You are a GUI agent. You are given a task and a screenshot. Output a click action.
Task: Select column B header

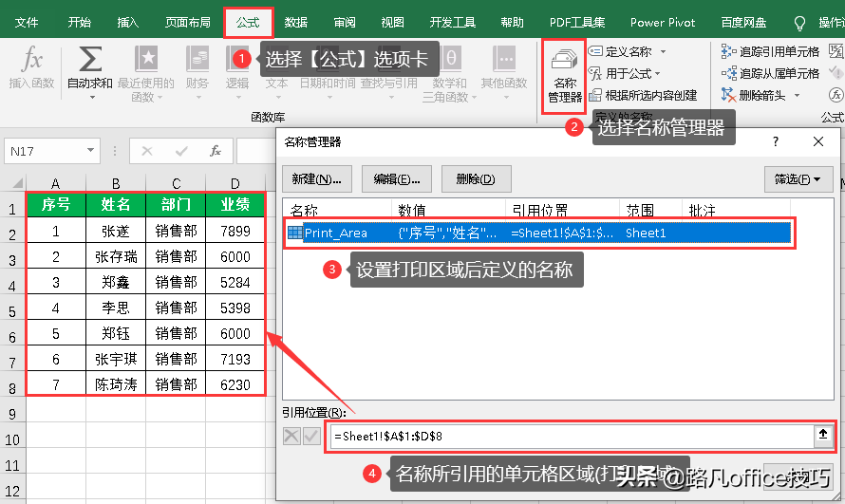[115, 183]
